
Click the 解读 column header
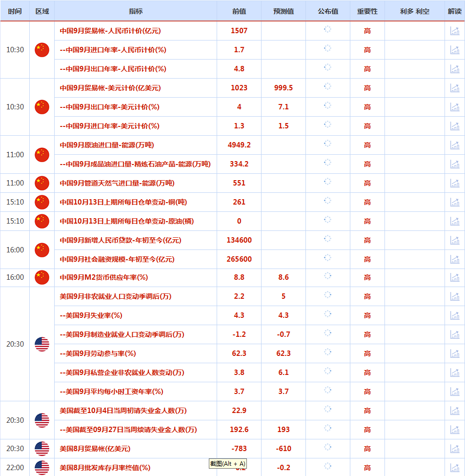(x=454, y=11)
